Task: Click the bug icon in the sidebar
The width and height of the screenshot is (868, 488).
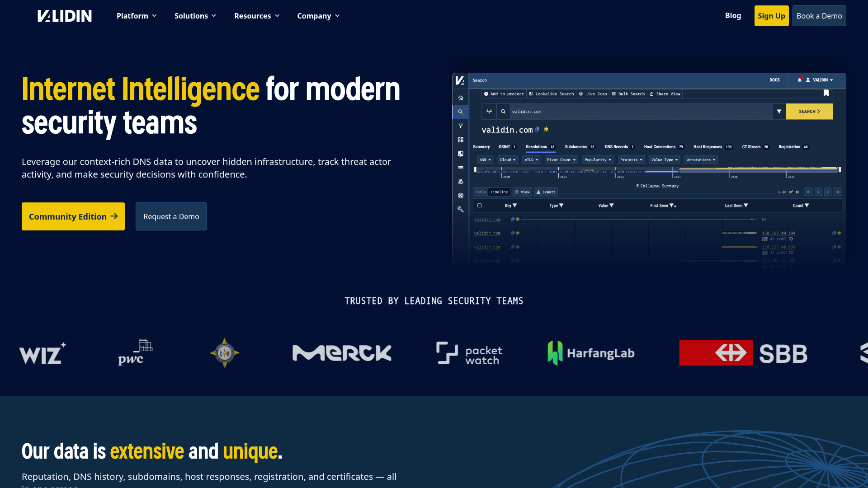Action: 460,182
